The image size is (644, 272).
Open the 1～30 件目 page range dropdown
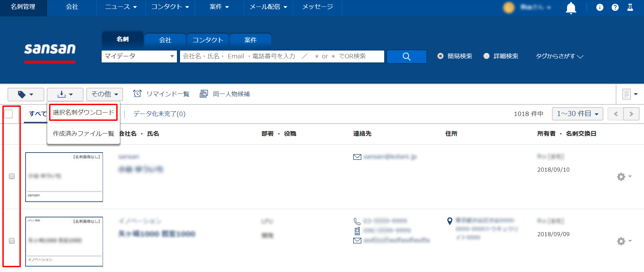tap(577, 114)
